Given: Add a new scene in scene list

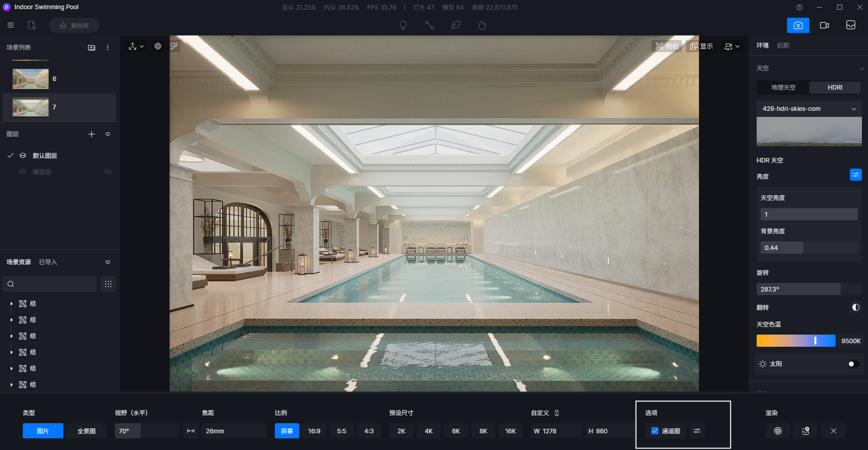Looking at the screenshot, I should (92, 48).
